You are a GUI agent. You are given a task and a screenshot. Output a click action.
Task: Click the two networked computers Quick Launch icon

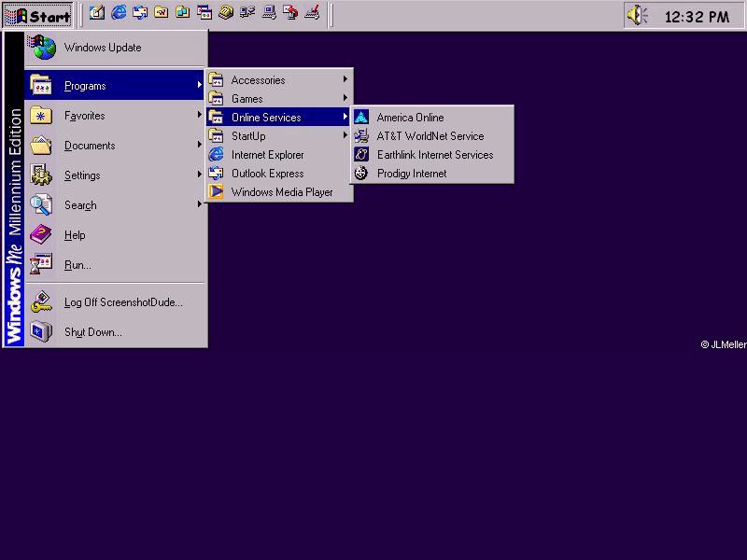coord(247,13)
